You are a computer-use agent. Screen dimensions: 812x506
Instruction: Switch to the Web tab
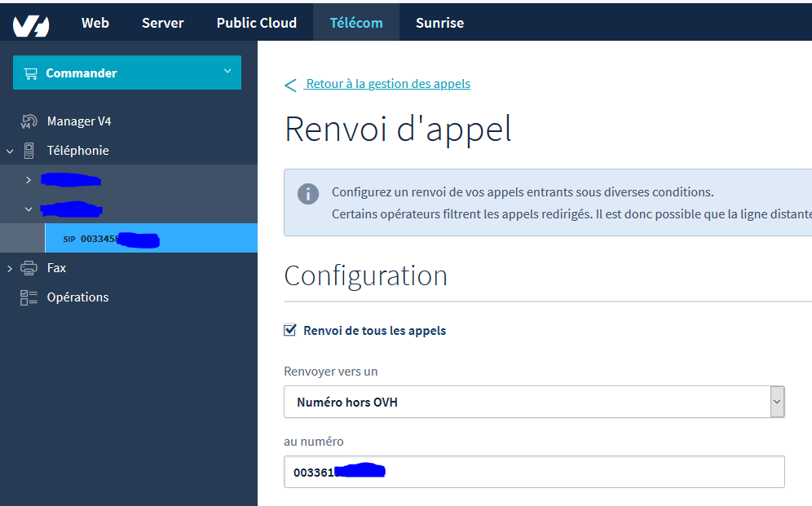(95, 23)
